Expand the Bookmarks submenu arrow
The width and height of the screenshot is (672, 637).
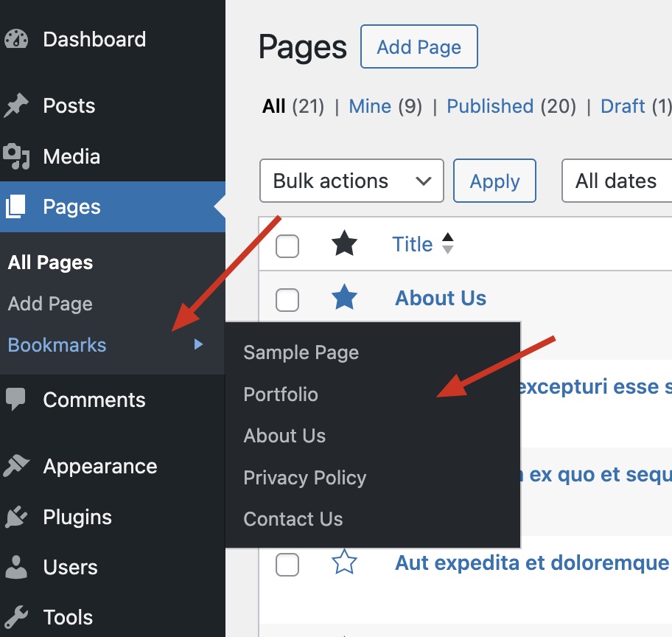coord(198,344)
